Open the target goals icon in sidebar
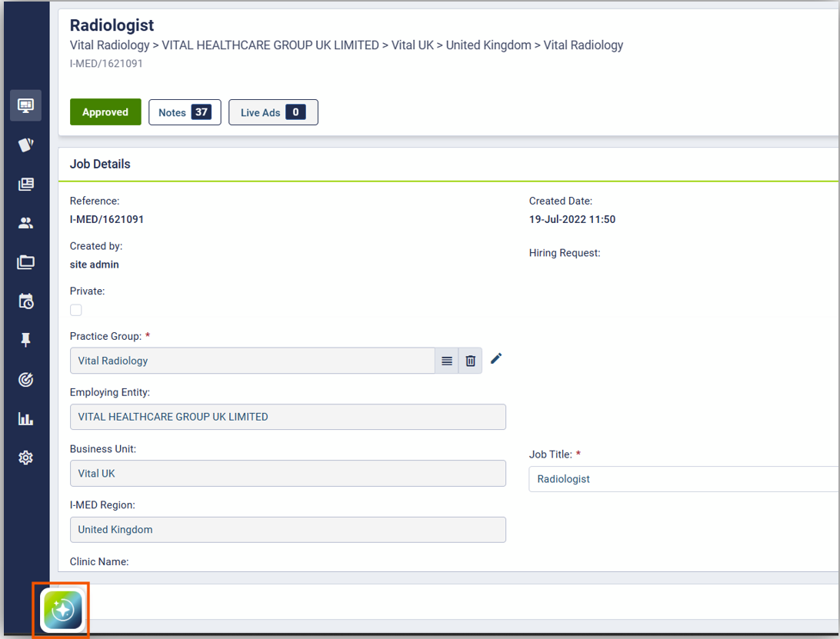Viewport: 840px width, 639px height. pyautogui.click(x=25, y=379)
